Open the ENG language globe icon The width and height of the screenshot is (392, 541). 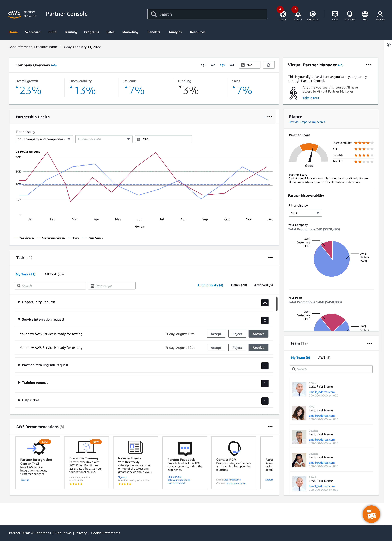click(365, 14)
